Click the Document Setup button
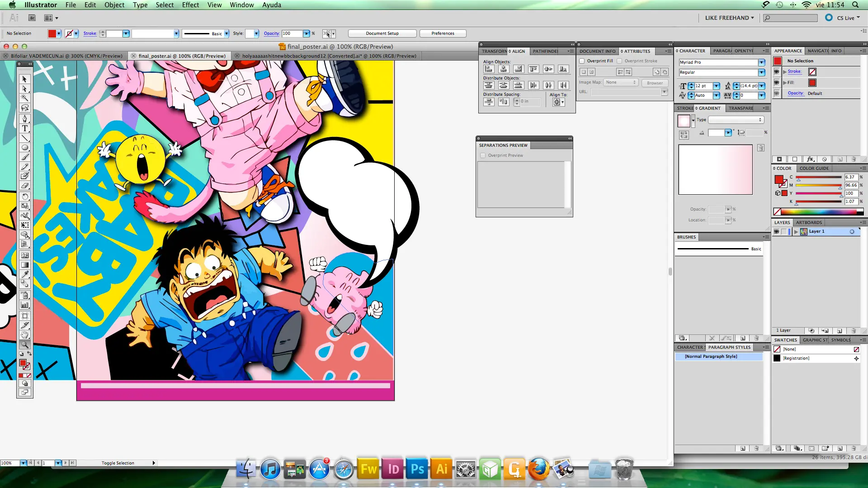868x488 pixels. tap(382, 33)
